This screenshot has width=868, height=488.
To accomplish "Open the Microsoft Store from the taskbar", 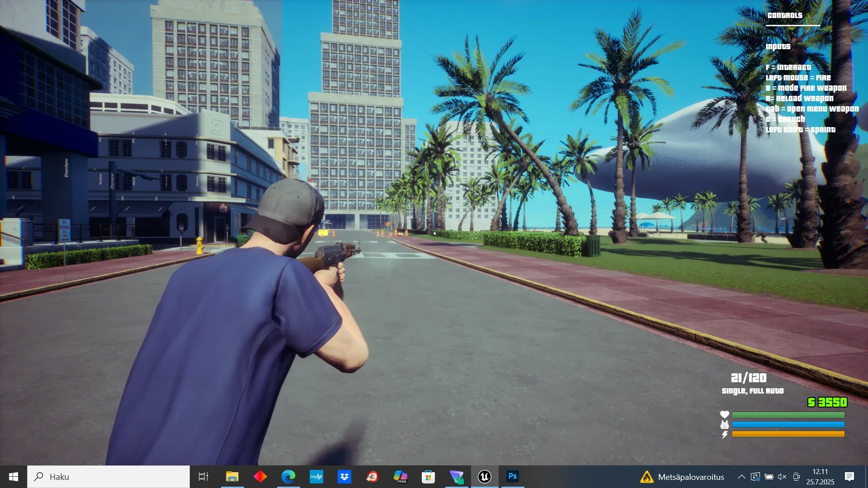I will [x=429, y=477].
